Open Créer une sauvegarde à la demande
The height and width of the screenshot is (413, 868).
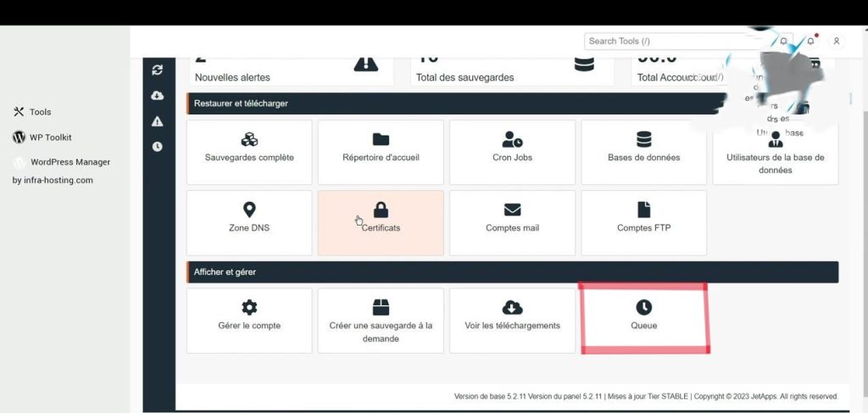[381, 321]
